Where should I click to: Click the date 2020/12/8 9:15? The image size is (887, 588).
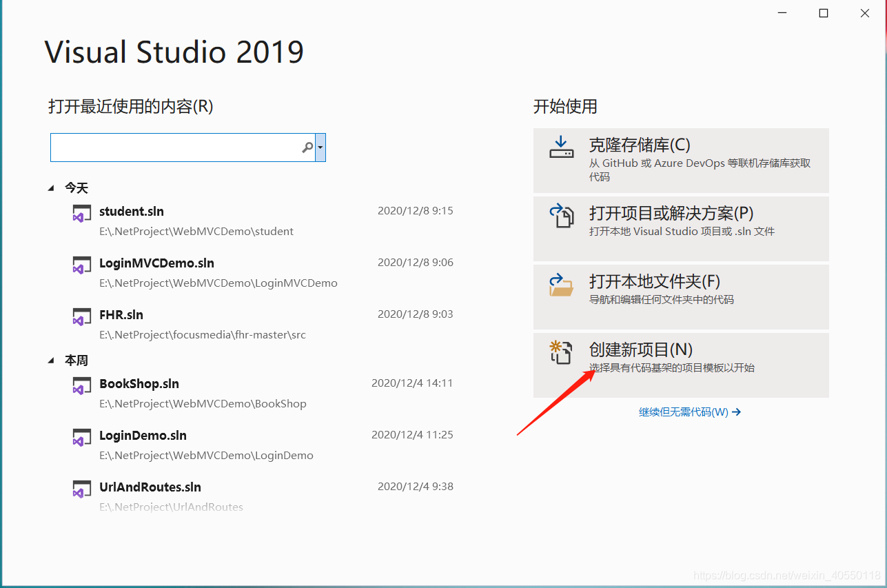pos(416,211)
